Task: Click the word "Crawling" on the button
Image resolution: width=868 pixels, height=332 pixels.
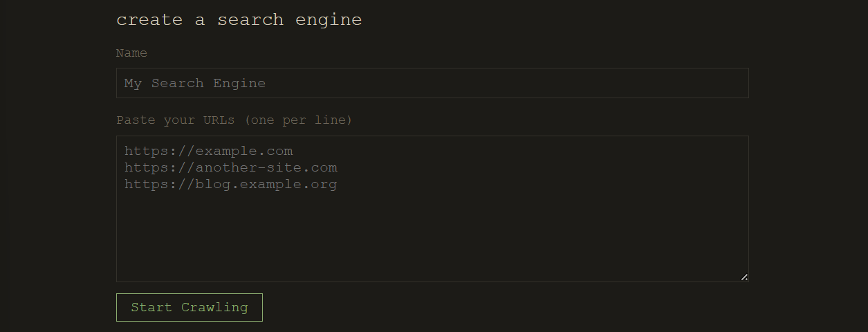Action: pos(214,307)
